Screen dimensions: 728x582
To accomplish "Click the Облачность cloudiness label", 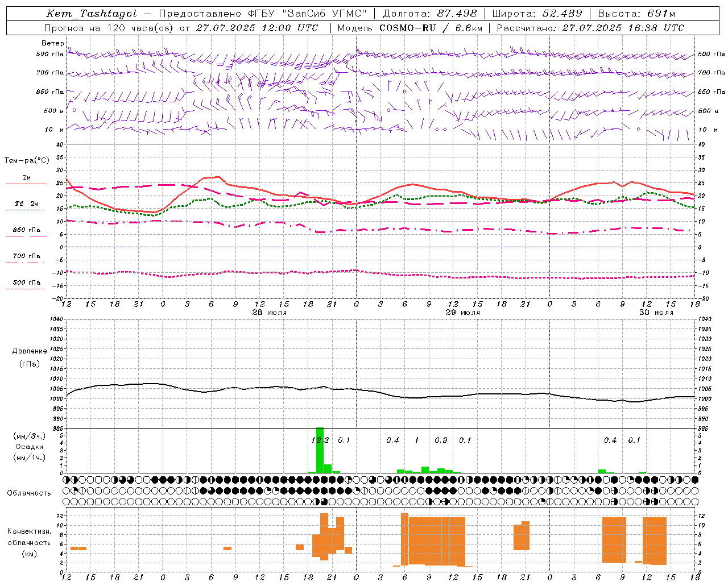I will pos(29,493).
